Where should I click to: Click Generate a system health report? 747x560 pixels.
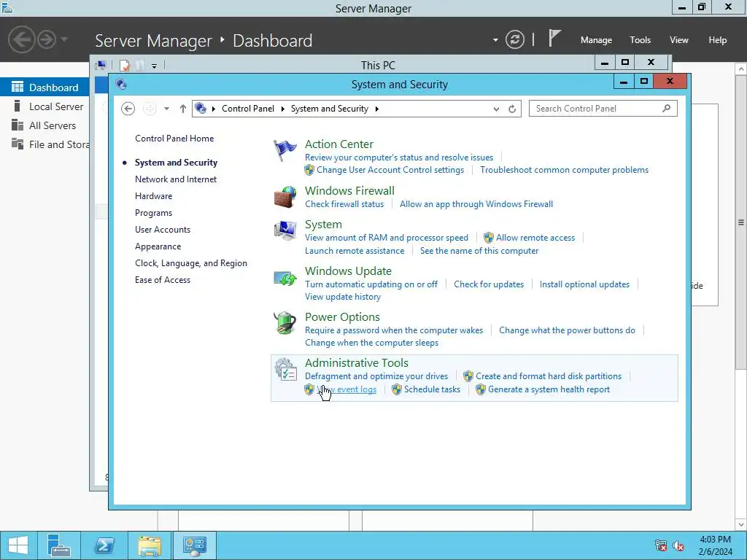pos(549,389)
